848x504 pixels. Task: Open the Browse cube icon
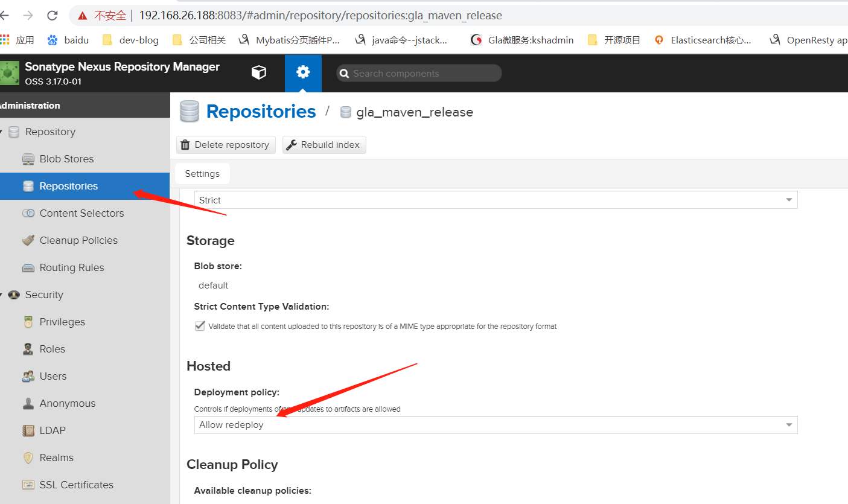click(258, 73)
